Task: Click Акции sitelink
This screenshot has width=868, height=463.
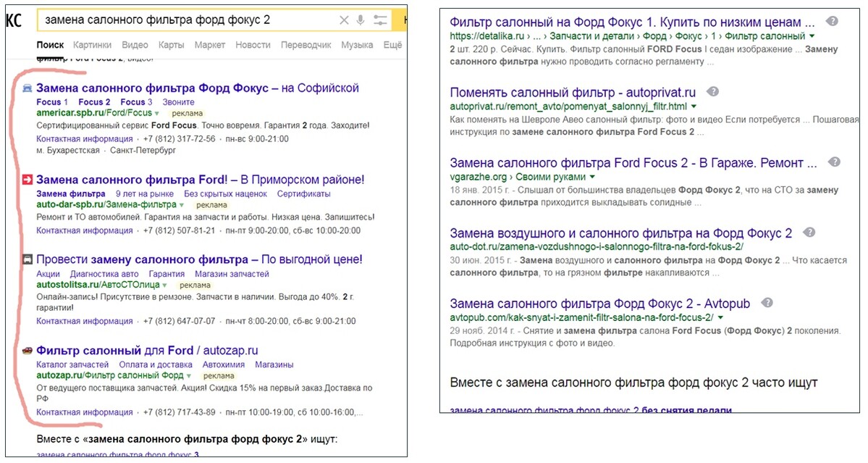Action: coord(49,274)
